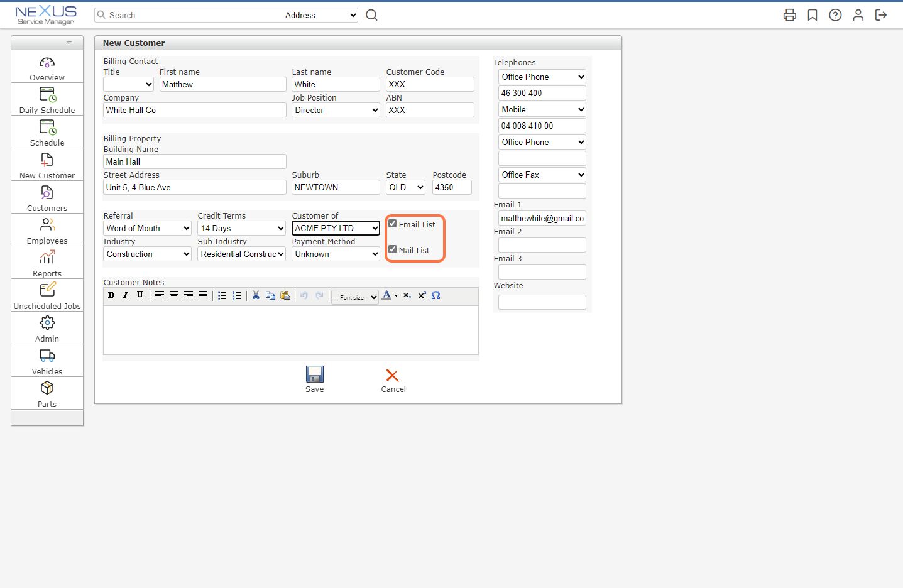Open the text color picker in notes
The width and height of the screenshot is (903, 588).
pos(390,295)
